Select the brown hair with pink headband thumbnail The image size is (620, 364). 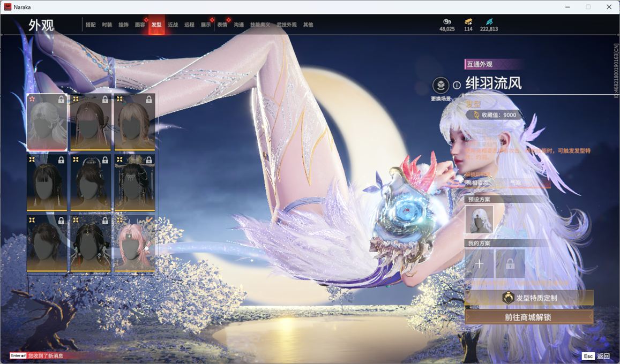pyautogui.click(x=91, y=123)
